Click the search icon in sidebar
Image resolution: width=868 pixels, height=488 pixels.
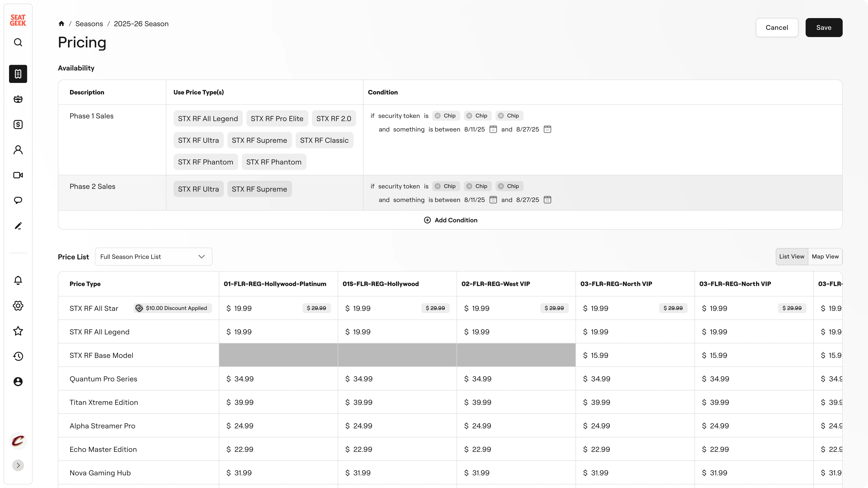(x=18, y=42)
